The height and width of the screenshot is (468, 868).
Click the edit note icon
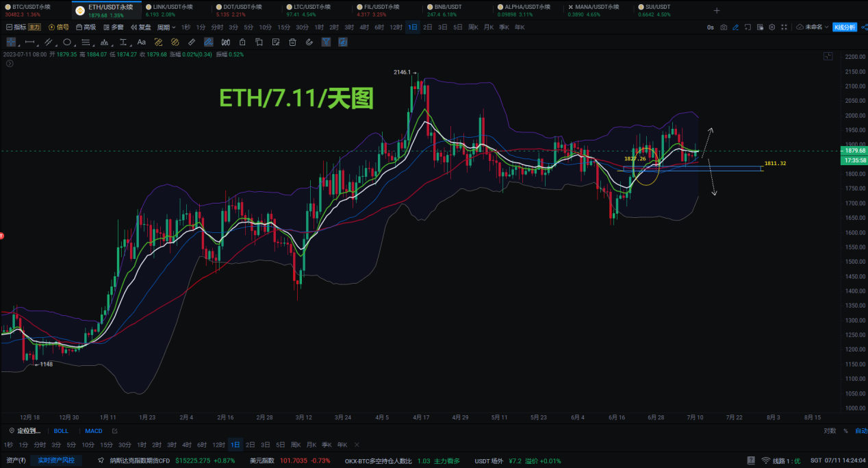[276, 42]
